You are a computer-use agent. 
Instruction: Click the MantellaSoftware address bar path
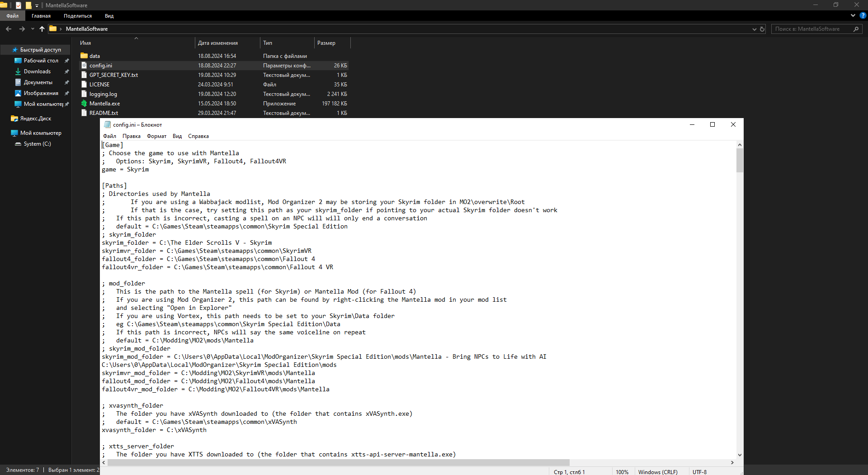(87, 29)
